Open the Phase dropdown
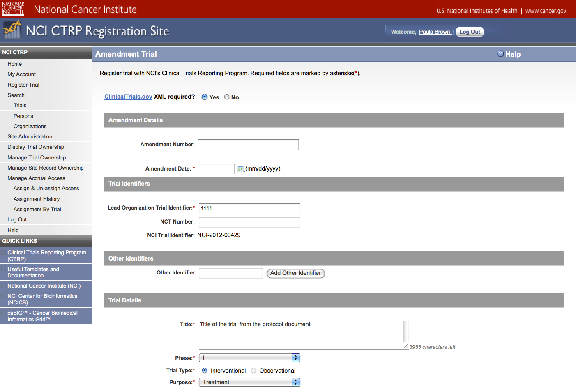The width and height of the screenshot is (576, 392). [x=249, y=358]
